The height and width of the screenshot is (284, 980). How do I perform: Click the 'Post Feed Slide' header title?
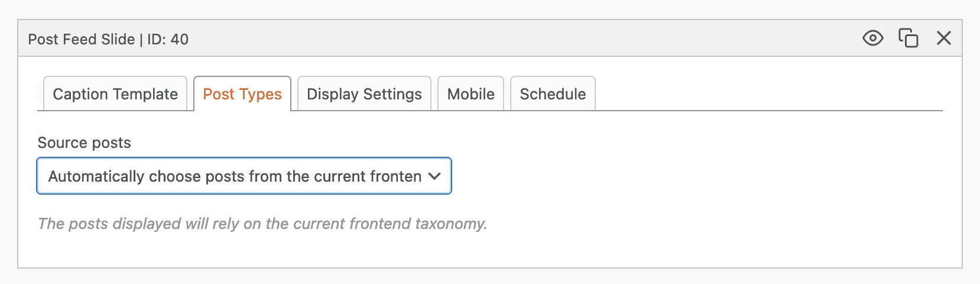[x=82, y=40]
